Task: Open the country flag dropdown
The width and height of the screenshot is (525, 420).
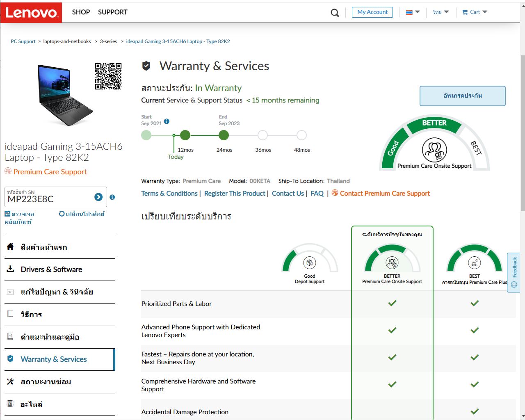Action: tap(413, 12)
